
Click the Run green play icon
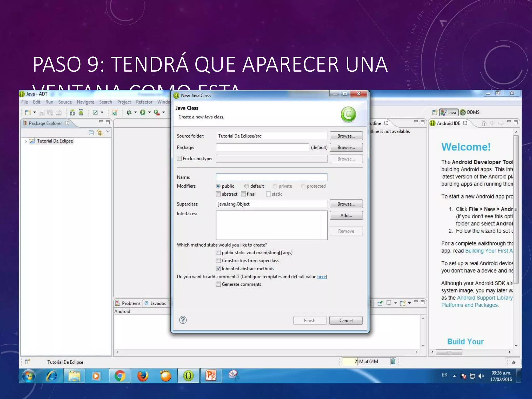tap(143, 112)
